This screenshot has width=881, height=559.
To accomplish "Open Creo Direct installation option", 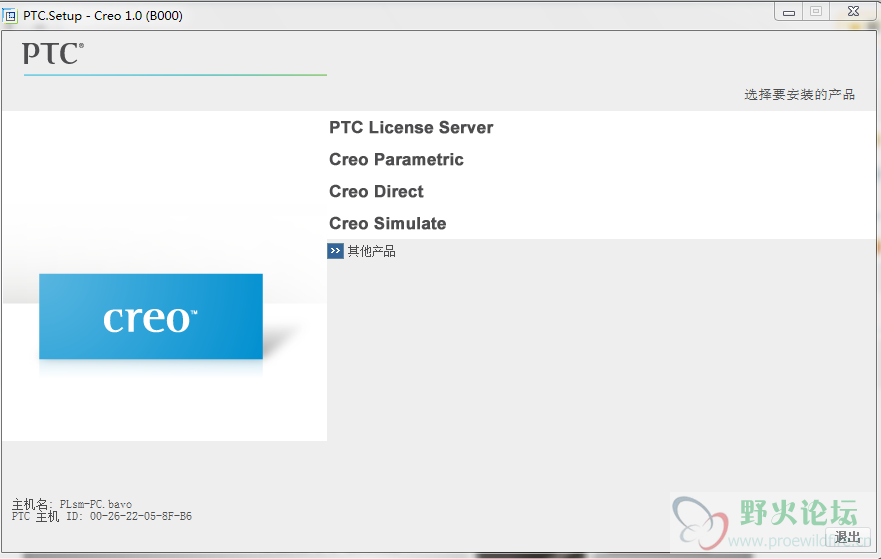I will (x=376, y=192).
